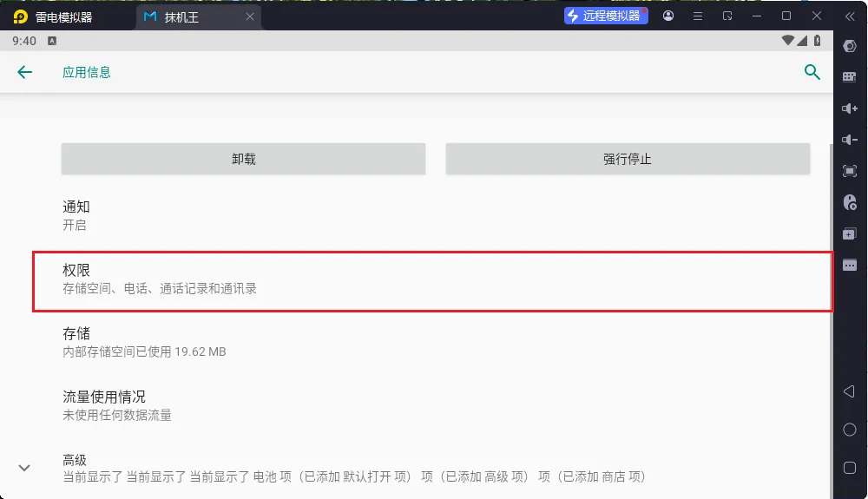This screenshot has height=499, width=868.
Task: Expand the 高级 advanced section chevron
Action: click(24, 468)
